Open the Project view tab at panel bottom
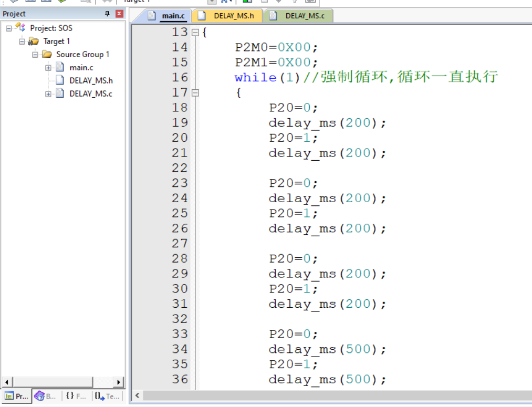 point(16,396)
